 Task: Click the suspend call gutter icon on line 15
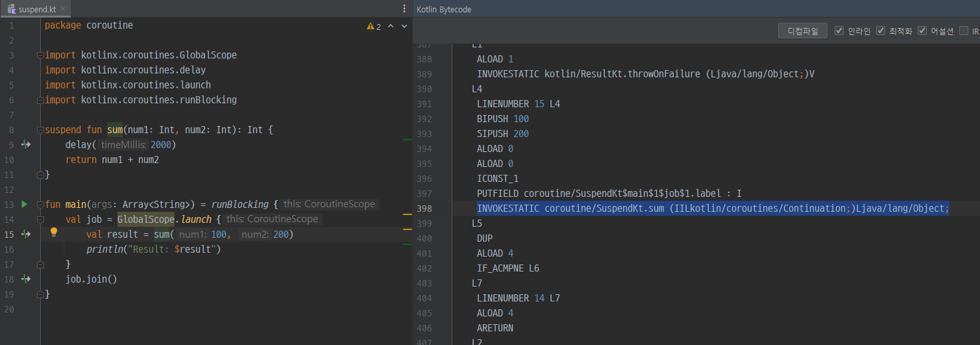(x=26, y=234)
